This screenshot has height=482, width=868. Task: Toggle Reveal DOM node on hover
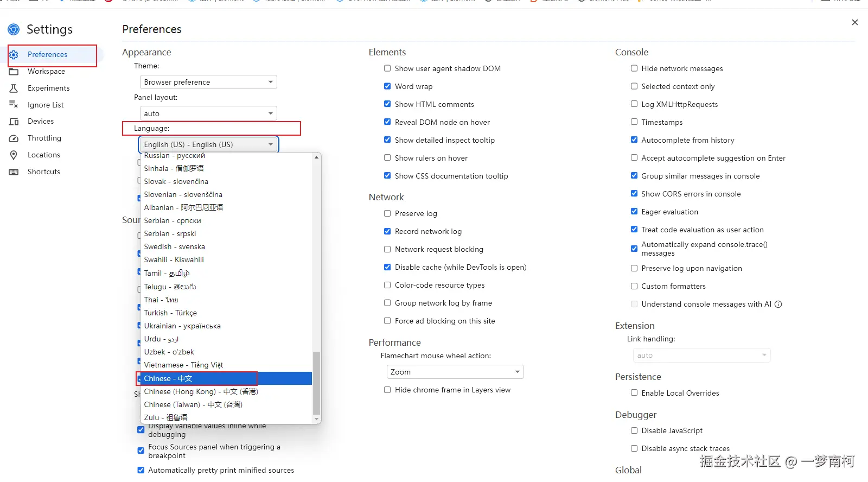(387, 122)
